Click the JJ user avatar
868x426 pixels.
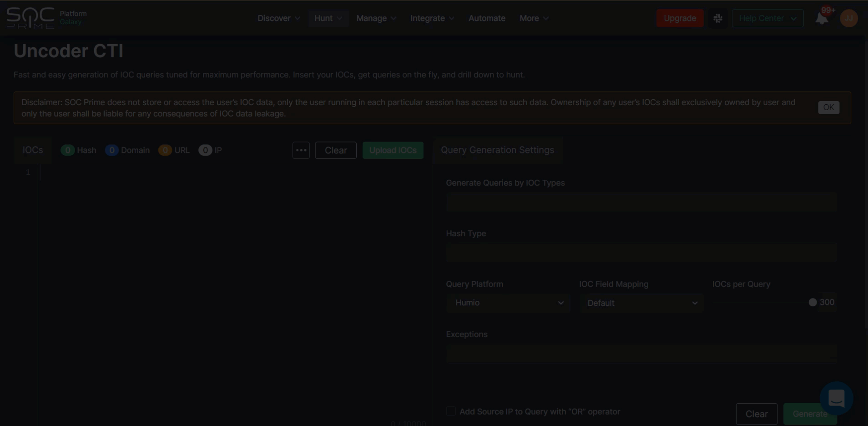[x=848, y=18]
